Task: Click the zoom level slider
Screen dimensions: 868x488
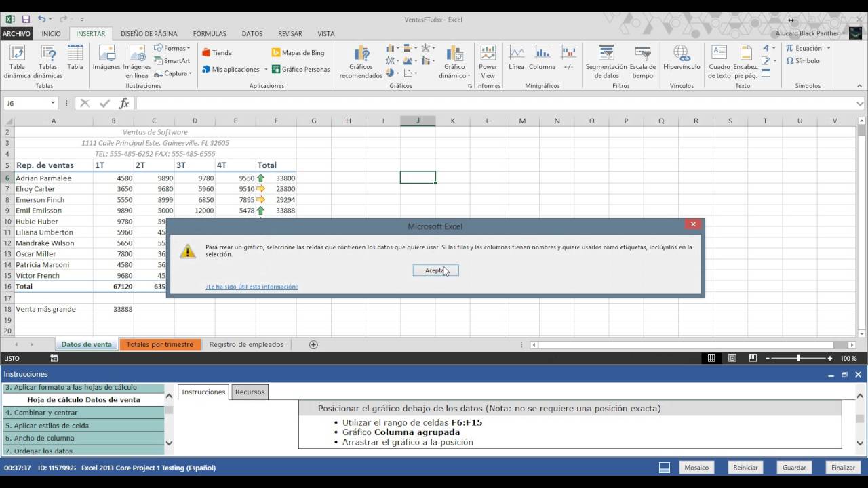Action: (798, 358)
